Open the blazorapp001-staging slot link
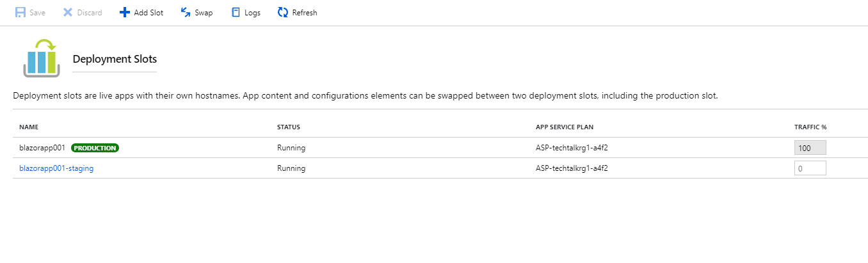Viewport: 868px width, 263px height. click(56, 168)
